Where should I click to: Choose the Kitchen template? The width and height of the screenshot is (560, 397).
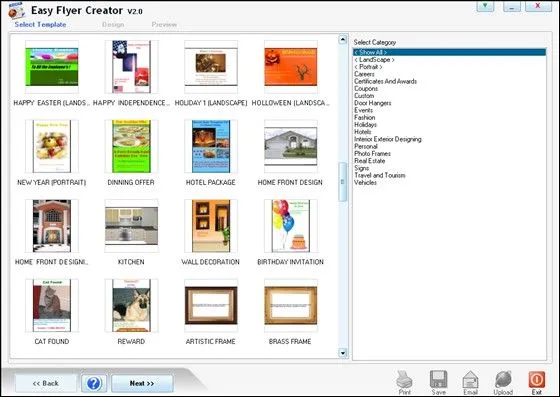tap(131, 226)
